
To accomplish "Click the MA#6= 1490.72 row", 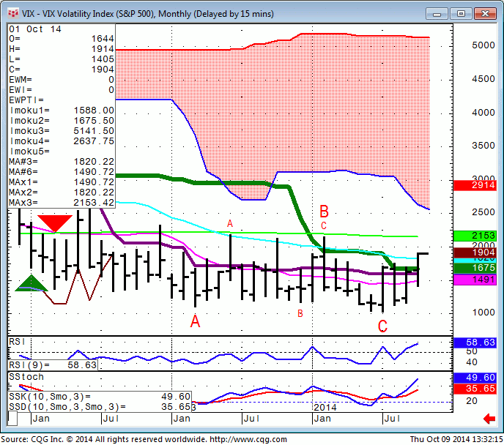I will tap(62, 172).
